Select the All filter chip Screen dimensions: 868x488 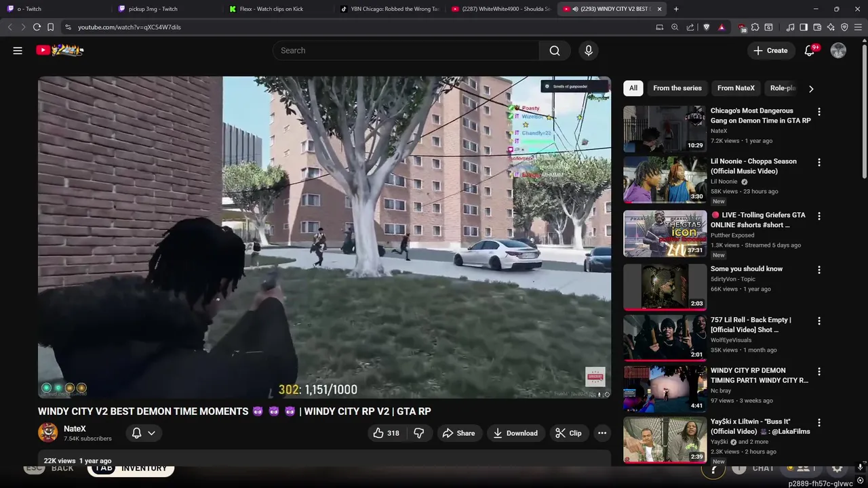(x=633, y=88)
